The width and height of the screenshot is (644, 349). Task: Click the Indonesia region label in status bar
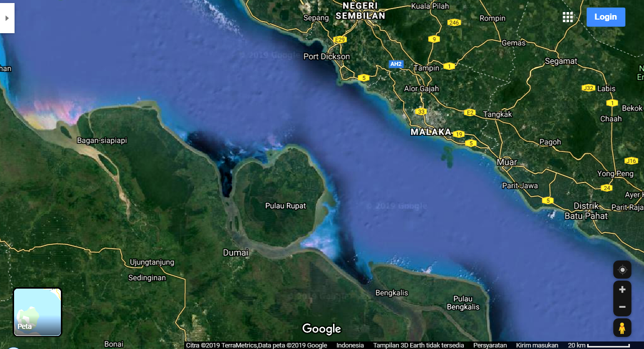349,345
